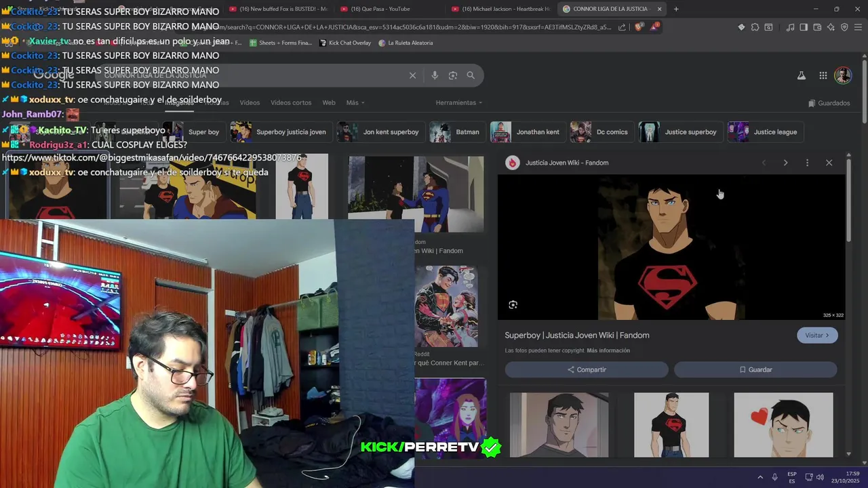868x488 pixels.
Task: Open Google account profile avatar
Action: point(843,75)
